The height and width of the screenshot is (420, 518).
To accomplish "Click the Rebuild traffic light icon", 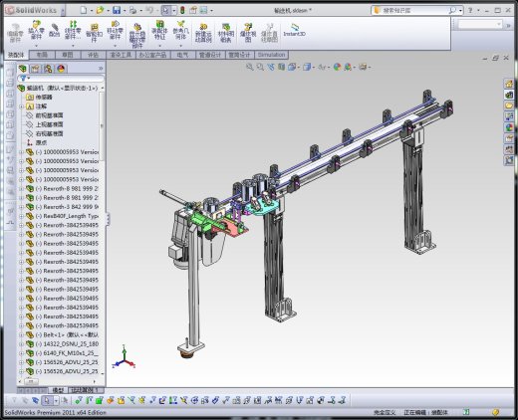I will pyautogui.click(x=182, y=10).
